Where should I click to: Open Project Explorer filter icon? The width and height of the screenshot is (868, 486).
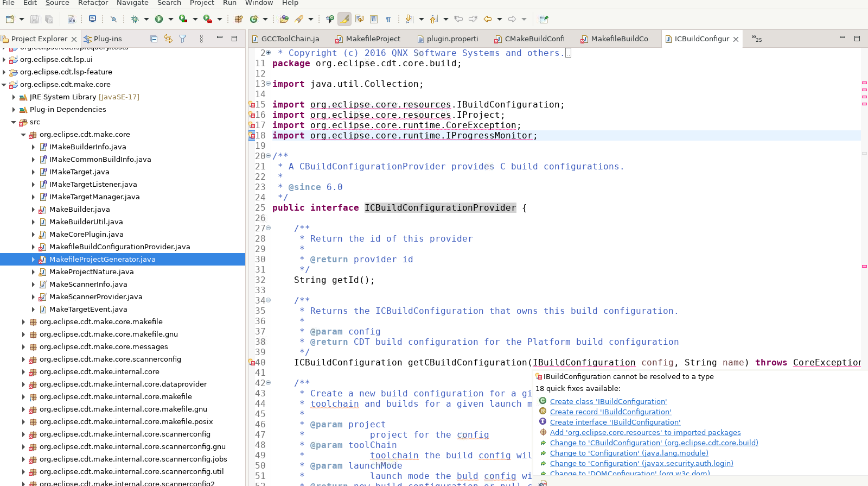coord(183,39)
